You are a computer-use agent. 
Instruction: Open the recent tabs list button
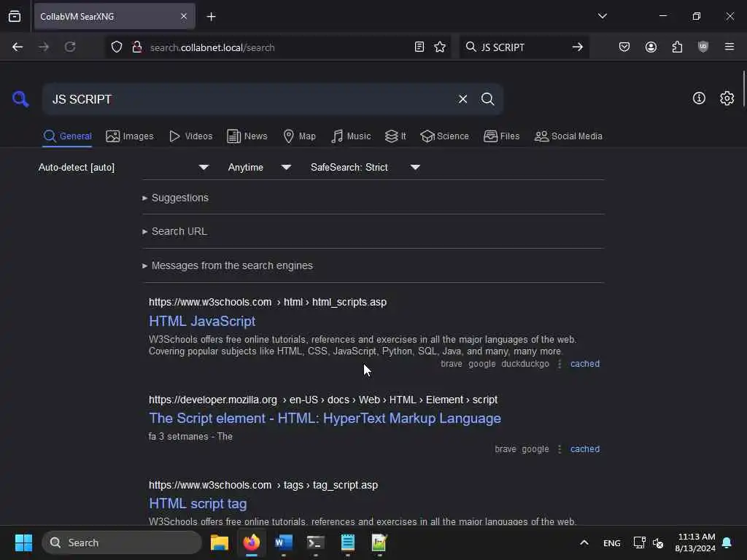tap(15, 17)
